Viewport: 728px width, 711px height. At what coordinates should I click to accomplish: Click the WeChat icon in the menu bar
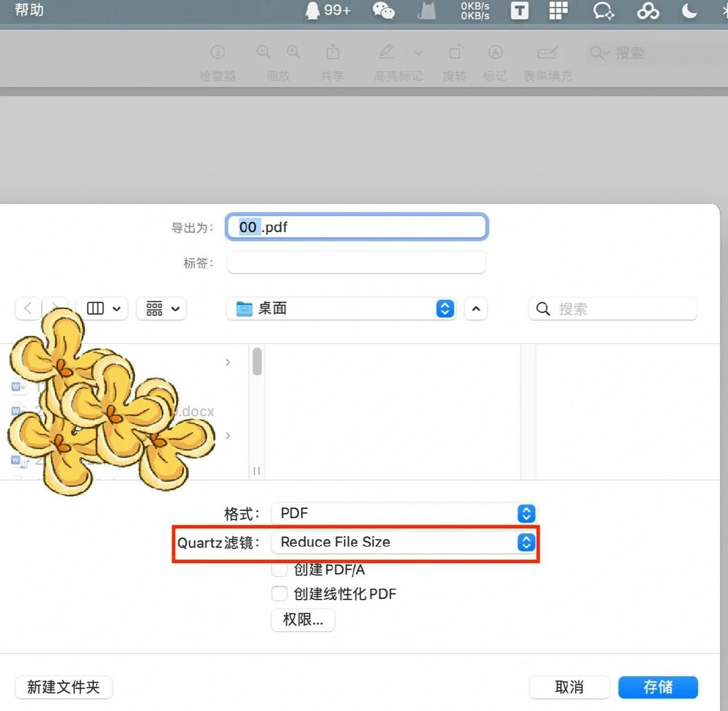tap(384, 11)
